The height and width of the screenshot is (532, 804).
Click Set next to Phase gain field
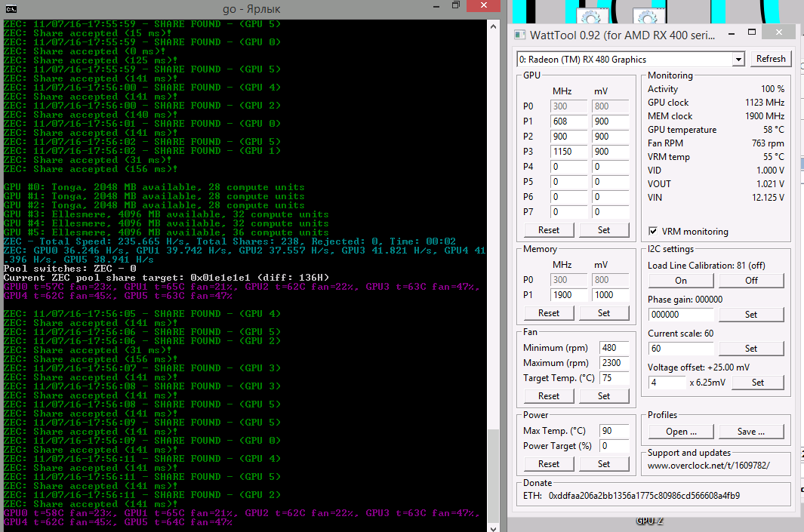coord(751,315)
